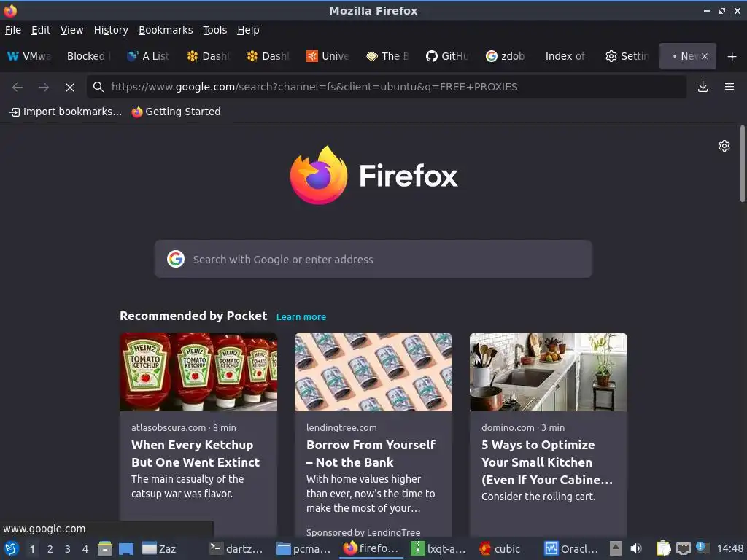
Task: Open the Tools menu
Action: tap(214, 30)
